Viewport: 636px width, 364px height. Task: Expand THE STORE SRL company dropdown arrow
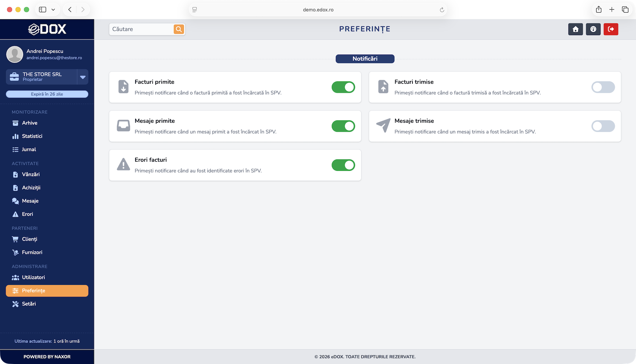tap(83, 77)
